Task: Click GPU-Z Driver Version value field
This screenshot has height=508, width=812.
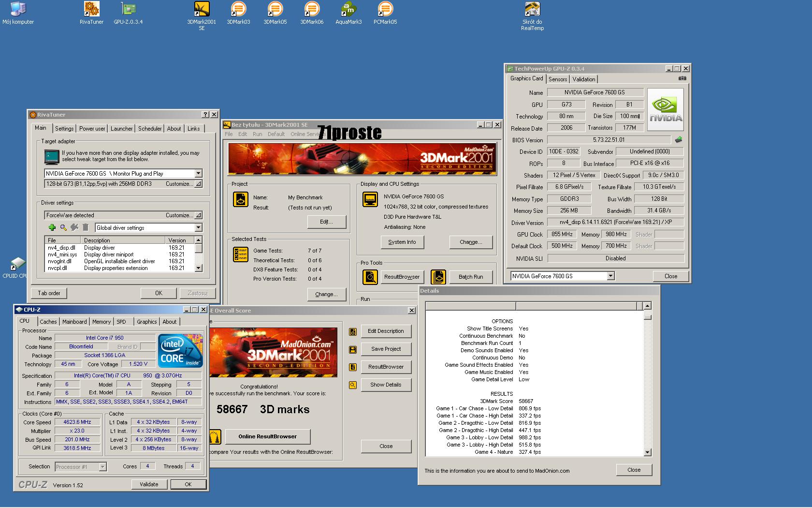Action: pyautogui.click(x=616, y=222)
